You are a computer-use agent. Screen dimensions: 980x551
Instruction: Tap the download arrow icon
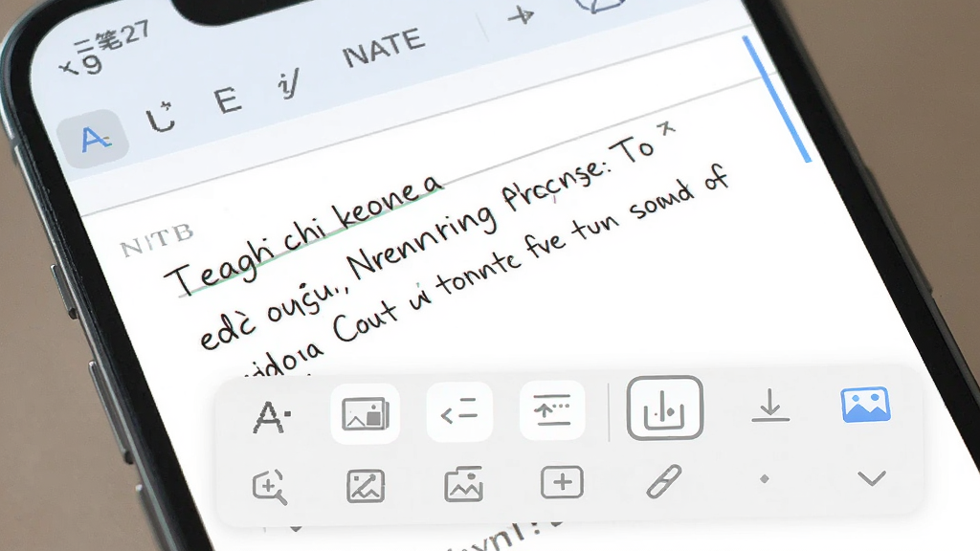tap(770, 405)
